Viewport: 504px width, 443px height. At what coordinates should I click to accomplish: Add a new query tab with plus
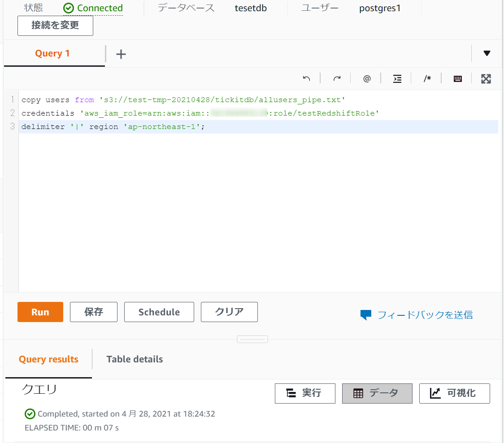pos(121,54)
